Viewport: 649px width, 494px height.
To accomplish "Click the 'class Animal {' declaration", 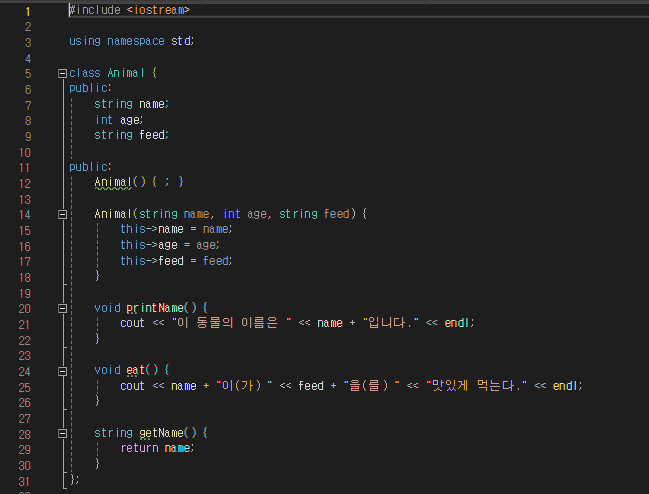I will tap(113, 73).
